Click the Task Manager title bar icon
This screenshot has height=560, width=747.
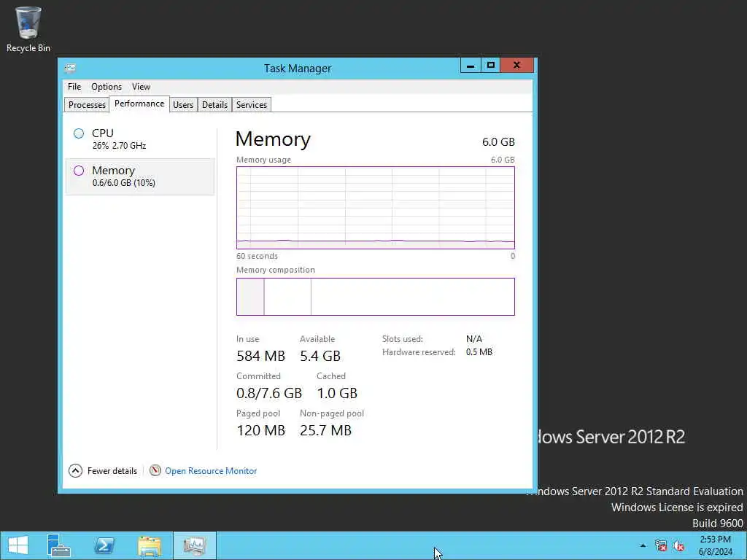70,68
